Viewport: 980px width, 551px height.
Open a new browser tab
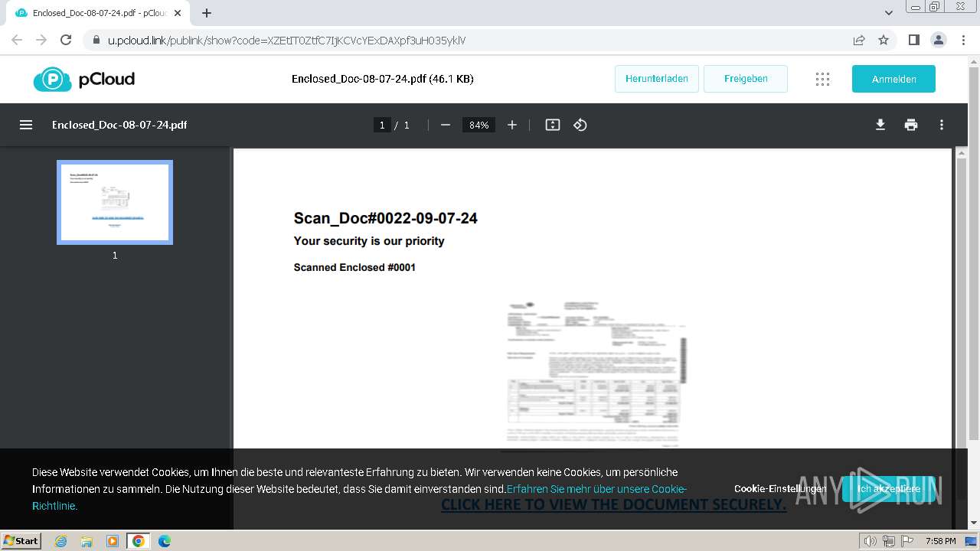[x=207, y=13]
